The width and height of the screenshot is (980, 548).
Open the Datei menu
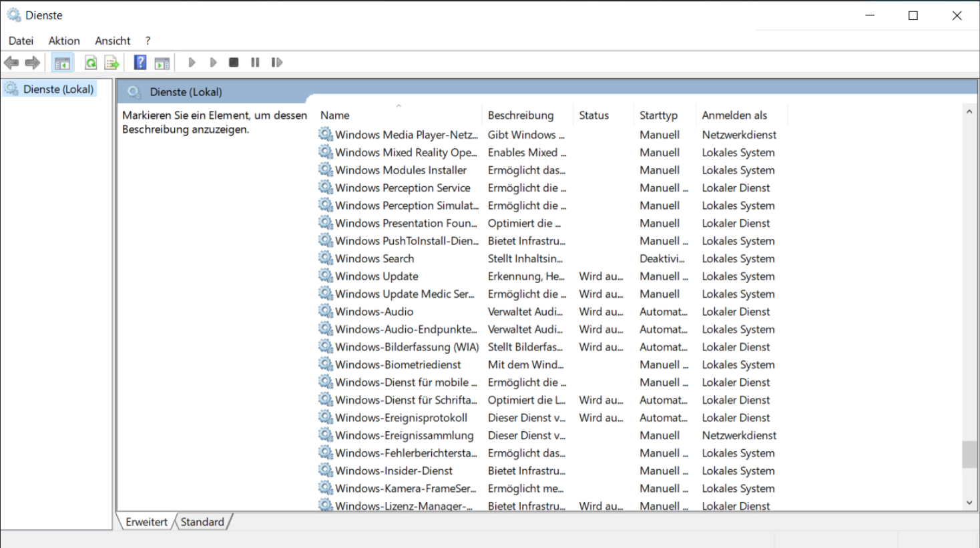[x=21, y=41]
